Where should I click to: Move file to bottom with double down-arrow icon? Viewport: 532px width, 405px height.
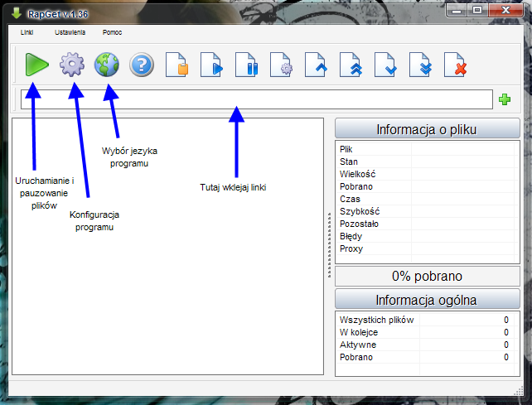pos(421,65)
